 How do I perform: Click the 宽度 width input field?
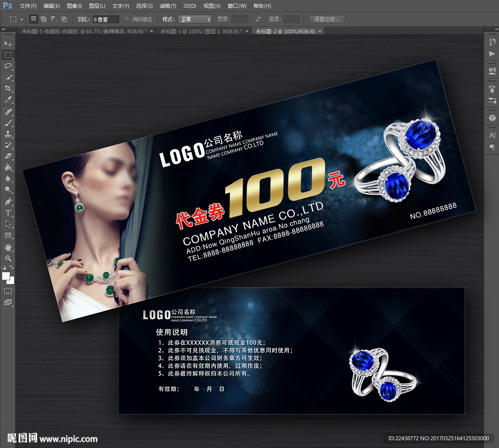point(240,19)
